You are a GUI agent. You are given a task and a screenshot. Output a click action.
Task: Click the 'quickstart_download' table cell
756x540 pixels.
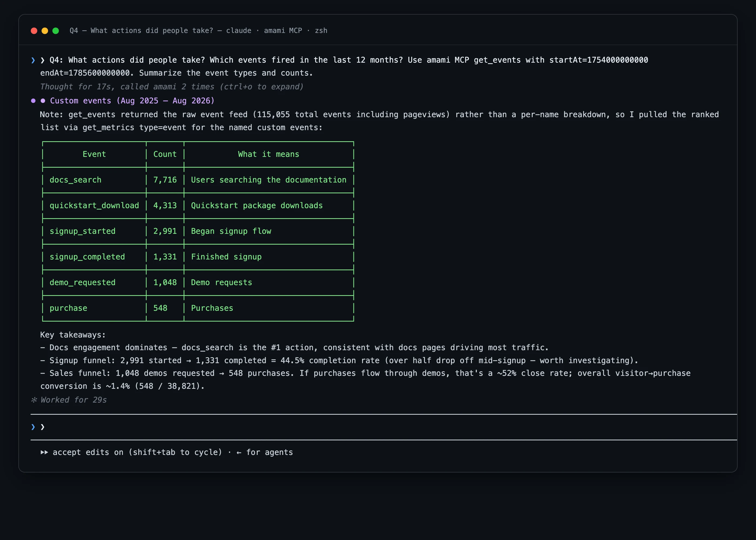coord(94,205)
